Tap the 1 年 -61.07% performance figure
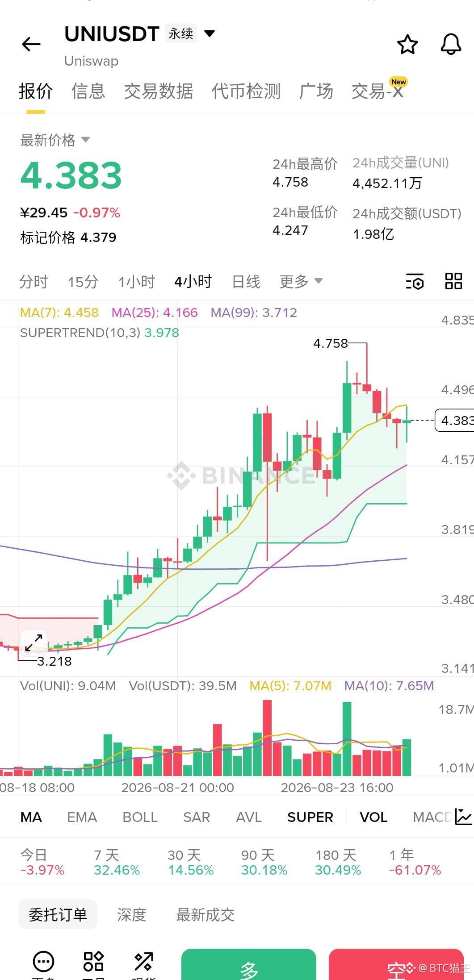The image size is (474, 980). (415, 862)
